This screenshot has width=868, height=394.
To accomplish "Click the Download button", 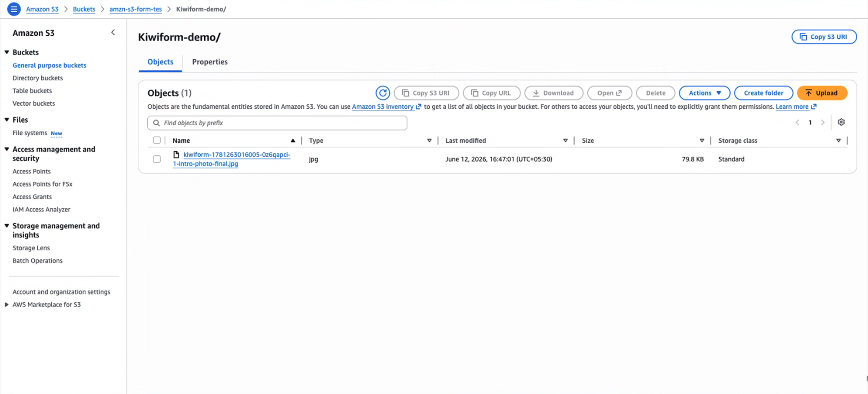I will pyautogui.click(x=553, y=93).
